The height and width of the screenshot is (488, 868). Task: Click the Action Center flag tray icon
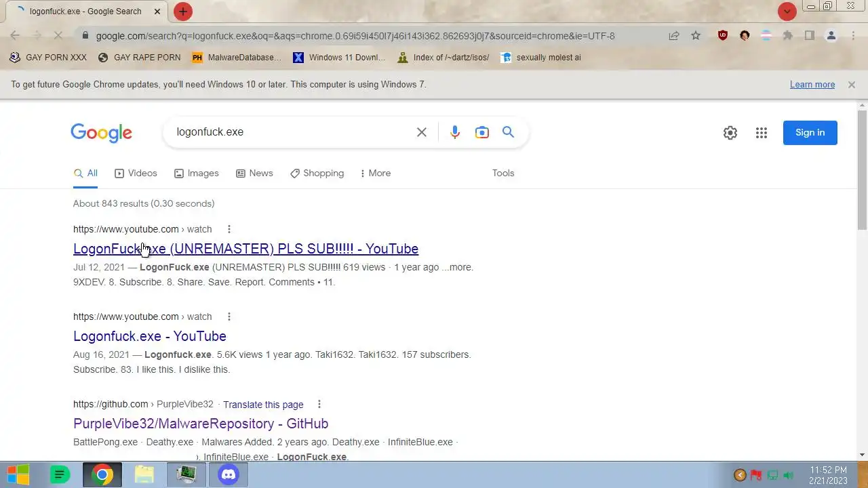coord(756,475)
